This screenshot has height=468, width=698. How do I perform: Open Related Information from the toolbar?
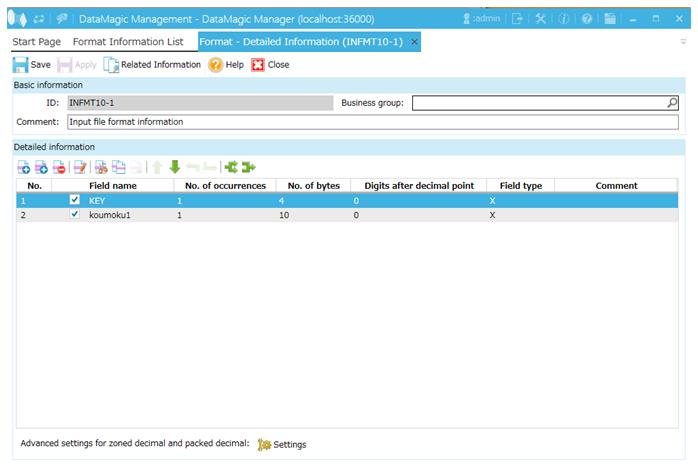(x=152, y=64)
